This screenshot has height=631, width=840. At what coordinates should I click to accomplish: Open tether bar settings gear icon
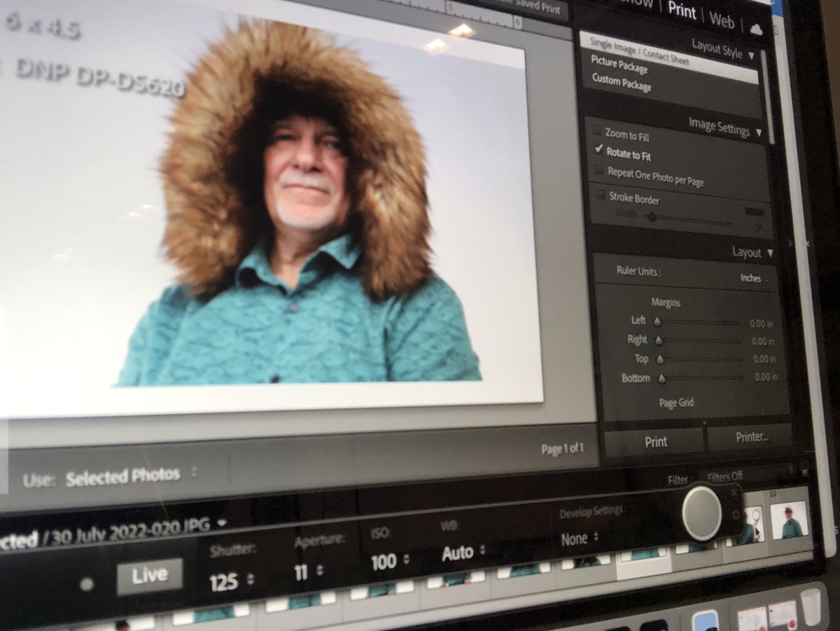point(736,515)
